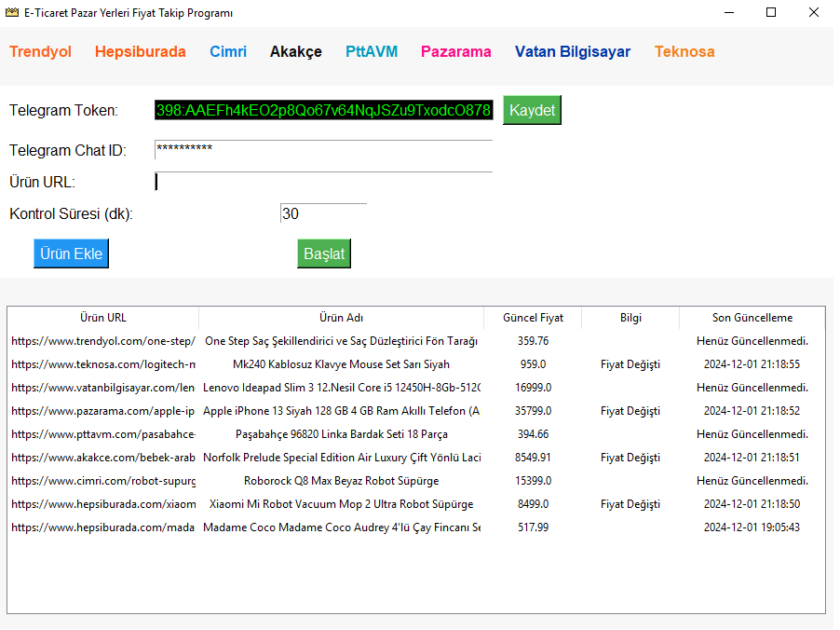Viewport: 840px width, 630px height.
Task: Sort table by Güncel Fiyat column header
Action: [x=533, y=318]
